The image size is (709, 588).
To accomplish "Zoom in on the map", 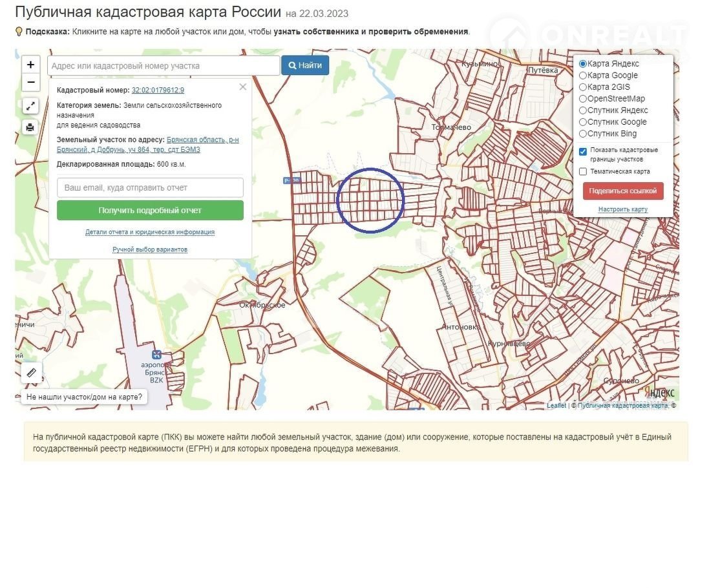I will [x=30, y=65].
